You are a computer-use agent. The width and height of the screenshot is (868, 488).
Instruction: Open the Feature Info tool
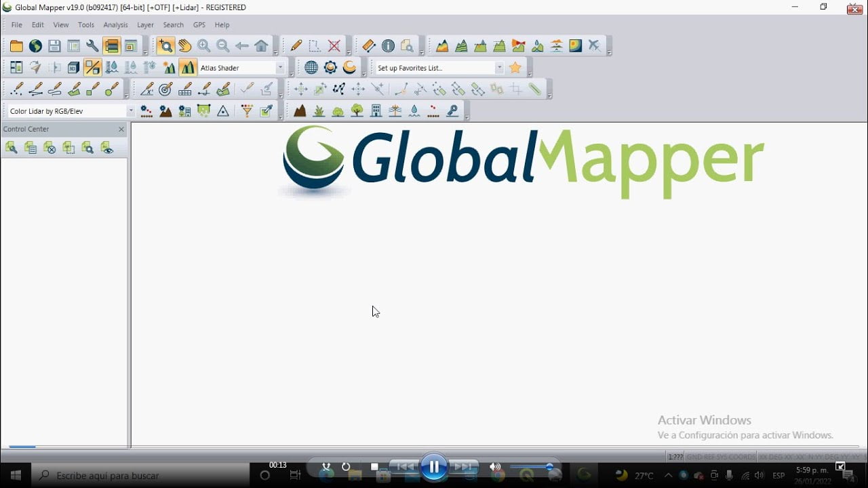[389, 45]
